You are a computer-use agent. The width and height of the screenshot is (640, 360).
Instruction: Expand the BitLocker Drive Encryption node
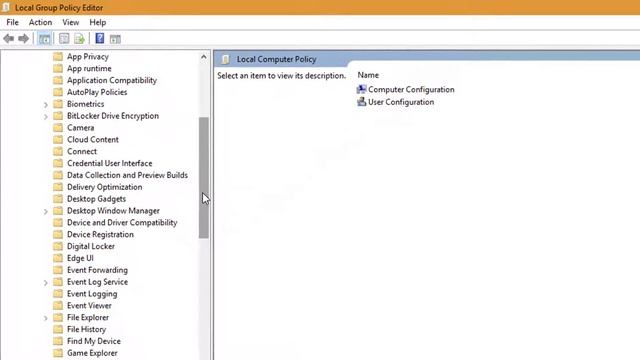46,116
